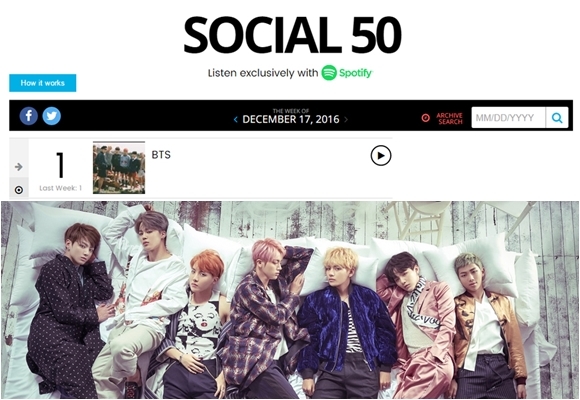This screenshot has height=400, width=580.
Task: Click the BTS album thumbnail
Action: 119,169
